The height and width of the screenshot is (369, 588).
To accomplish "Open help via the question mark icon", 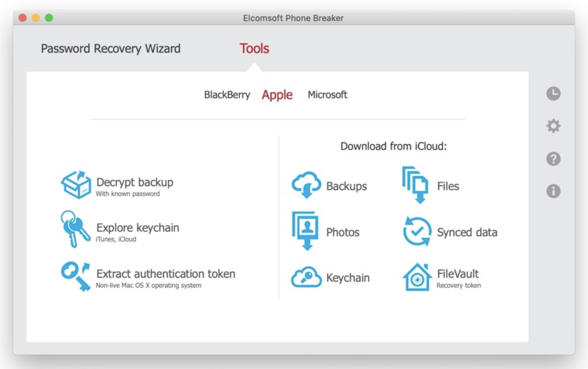I will click(x=553, y=159).
